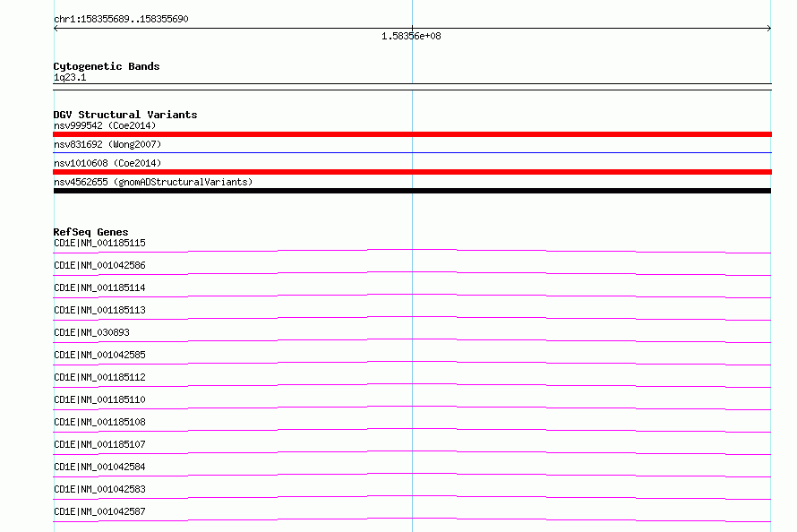Click gene label CD1E|NM_001042584
This screenshot has width=797, height=532.
[x=99, y=467]
